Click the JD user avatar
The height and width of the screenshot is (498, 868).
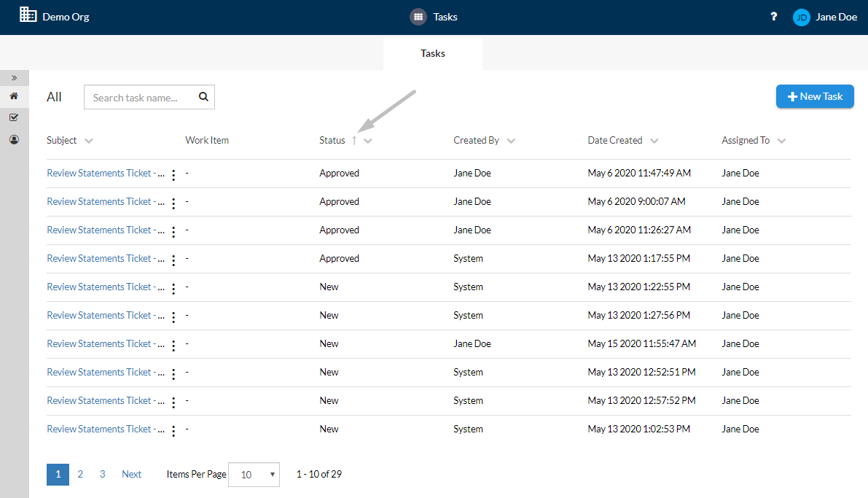[801, 17]
